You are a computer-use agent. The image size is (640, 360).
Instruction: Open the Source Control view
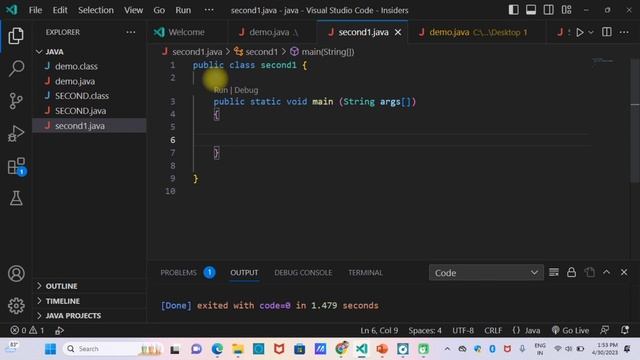pyautogui.click(x=16, y=101)
